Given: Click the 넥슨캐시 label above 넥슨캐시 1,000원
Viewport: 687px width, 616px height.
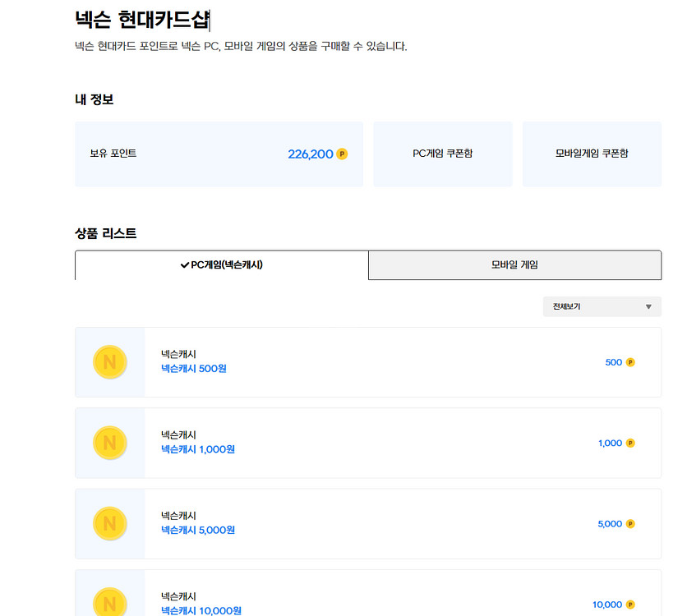Looking at the screenshot, I should (178, 434).
